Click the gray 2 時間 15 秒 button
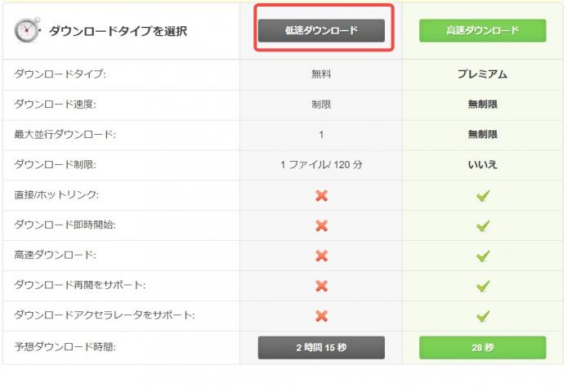The height and width of the screenshot is (392, 572). [321, 347]
